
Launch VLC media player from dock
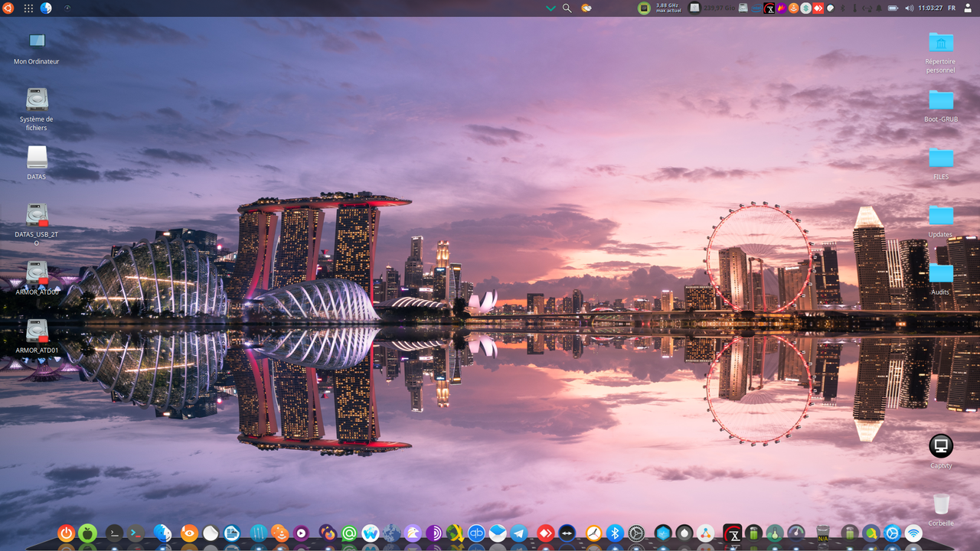(x=280, y=533)
